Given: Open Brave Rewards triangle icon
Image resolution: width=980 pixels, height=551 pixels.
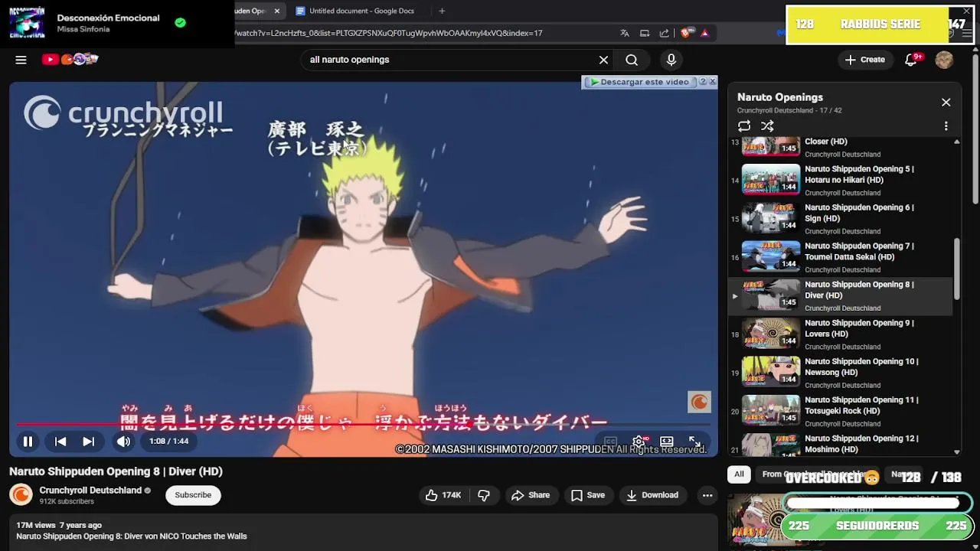Looking at the screenshot, I should pos(704,33).
